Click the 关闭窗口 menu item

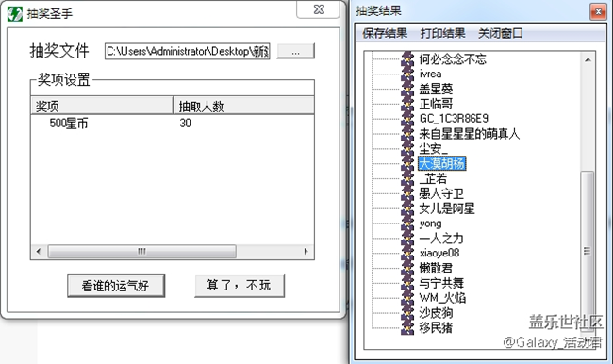(501, 33)
